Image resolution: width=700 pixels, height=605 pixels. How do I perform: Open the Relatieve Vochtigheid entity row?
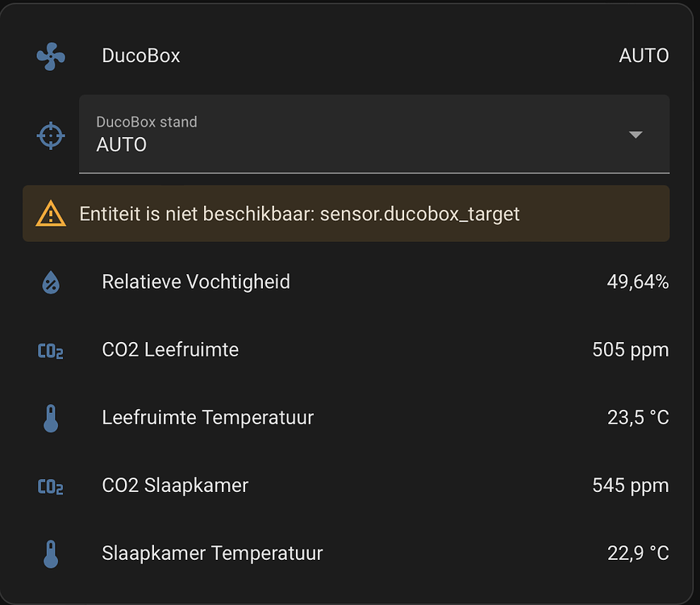(x=196, y=282)
